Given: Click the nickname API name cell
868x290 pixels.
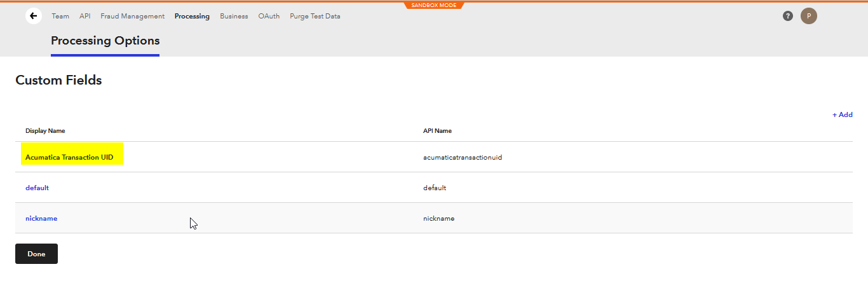Looking at the screenshot, I should [x=438, y=218].
